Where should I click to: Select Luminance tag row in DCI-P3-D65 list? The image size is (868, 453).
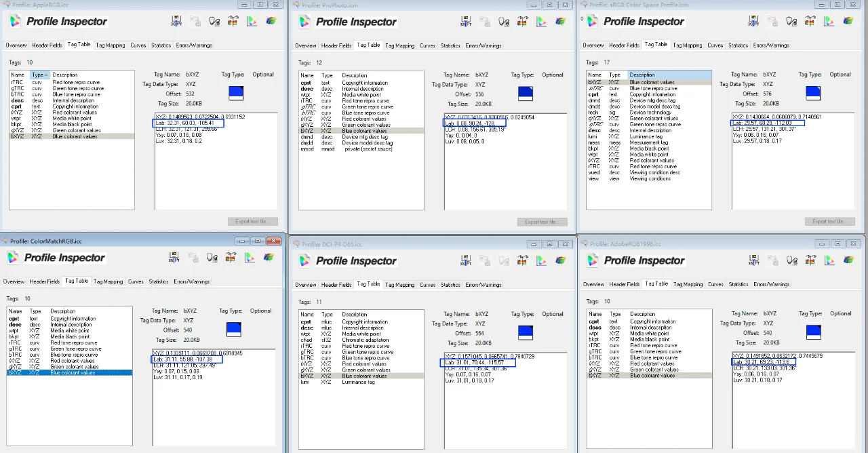(x=361, y=382)
